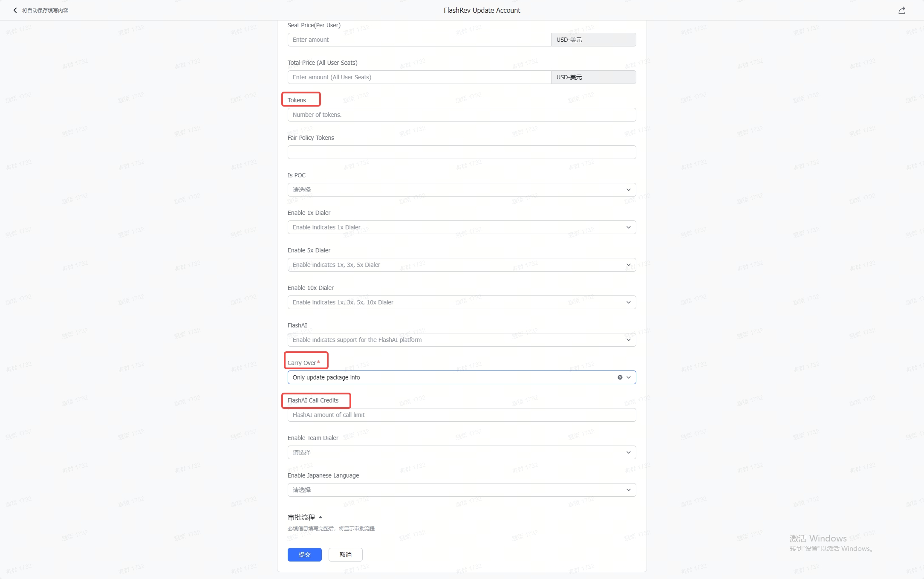Open the Enable Team Dialer dropdown
924x579 pixels.
click(x=462, y=452)
